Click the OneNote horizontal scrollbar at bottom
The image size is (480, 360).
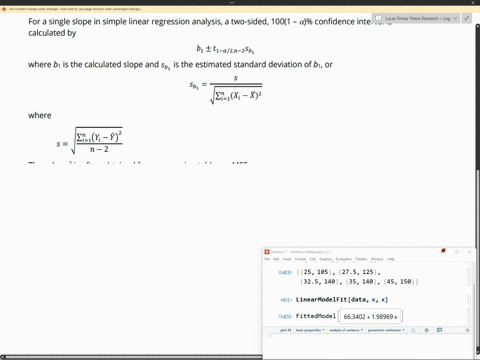pos(132,357)
